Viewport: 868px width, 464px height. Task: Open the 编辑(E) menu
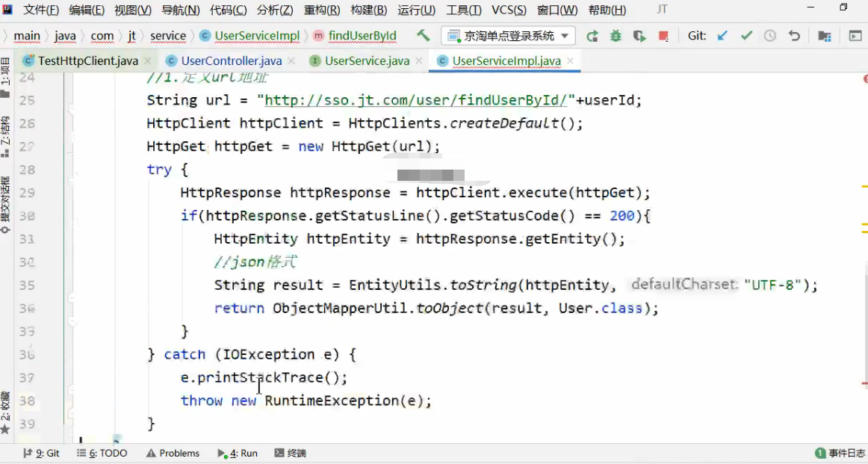coord(87,10)
